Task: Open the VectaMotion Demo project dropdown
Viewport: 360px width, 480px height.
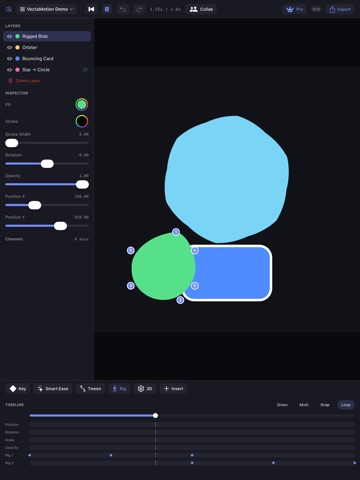Action: point(47,9)
